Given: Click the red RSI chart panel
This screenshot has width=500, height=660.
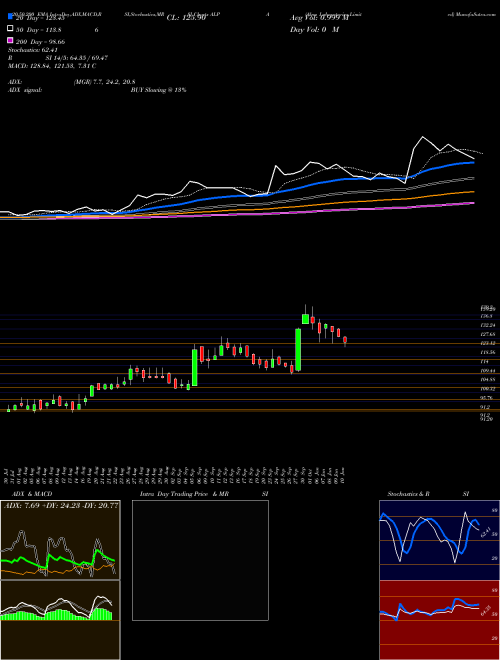Looking at the screenshot, I should [439, 620].
